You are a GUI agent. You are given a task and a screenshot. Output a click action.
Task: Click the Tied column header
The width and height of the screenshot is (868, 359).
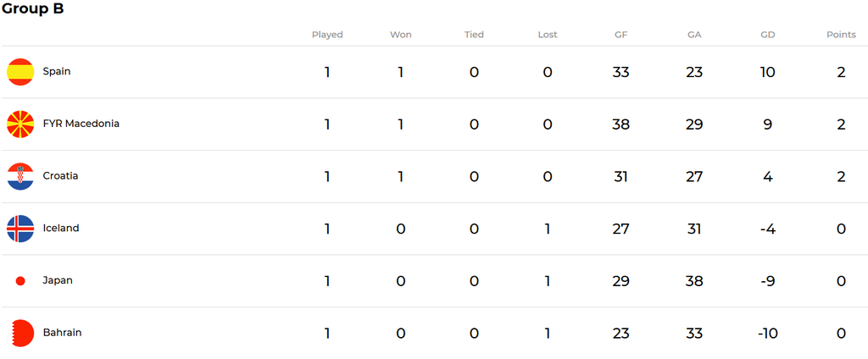click(474, 35)
